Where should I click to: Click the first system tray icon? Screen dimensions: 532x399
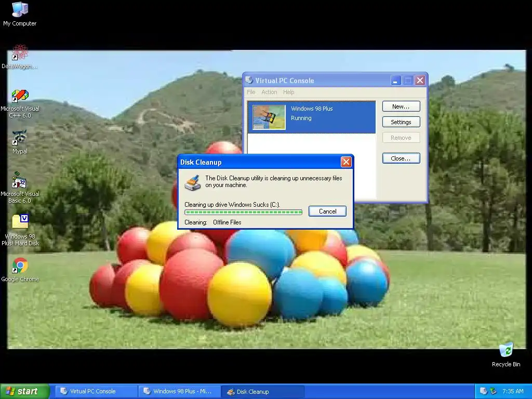click(484, 391)
